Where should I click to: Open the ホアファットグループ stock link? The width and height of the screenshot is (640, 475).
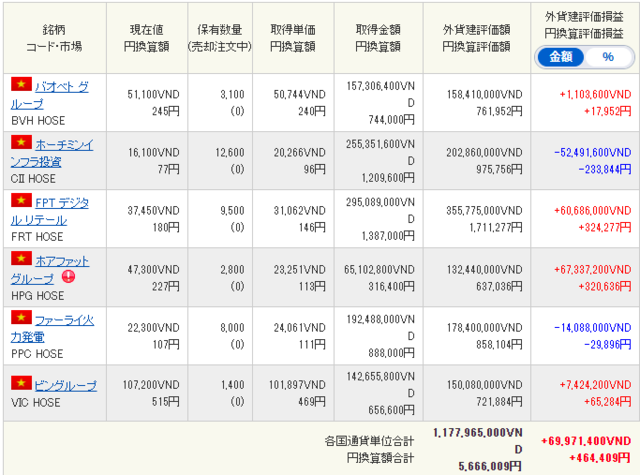(x=50, y=270)
